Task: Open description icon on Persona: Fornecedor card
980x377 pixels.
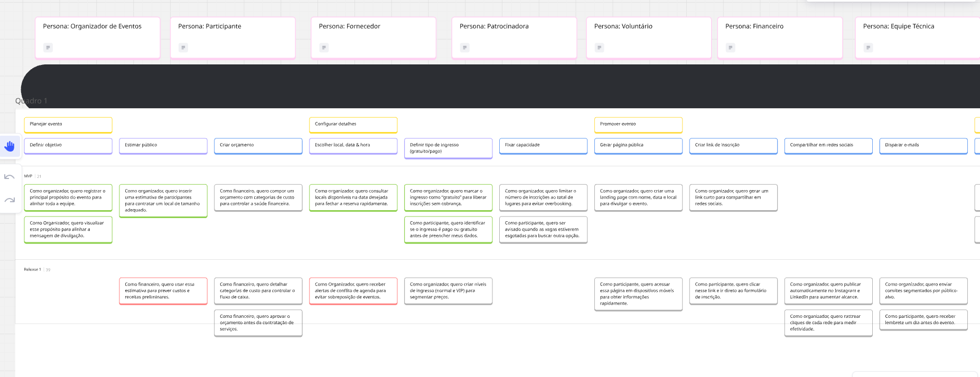Action: click(324, 48)
